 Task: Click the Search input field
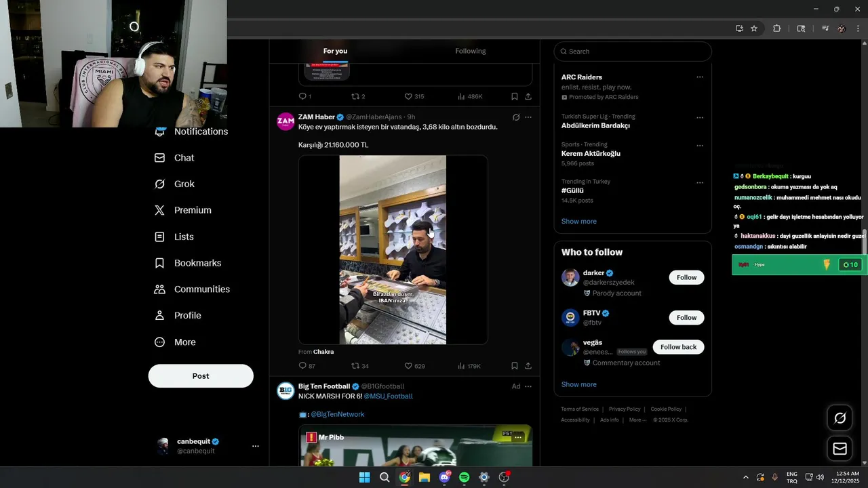pos(633,52)
